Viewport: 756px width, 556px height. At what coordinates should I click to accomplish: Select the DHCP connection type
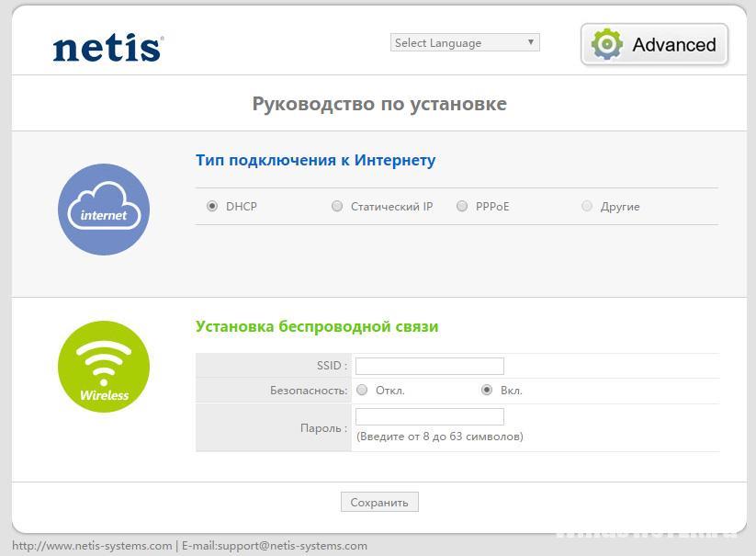(212, 207)
